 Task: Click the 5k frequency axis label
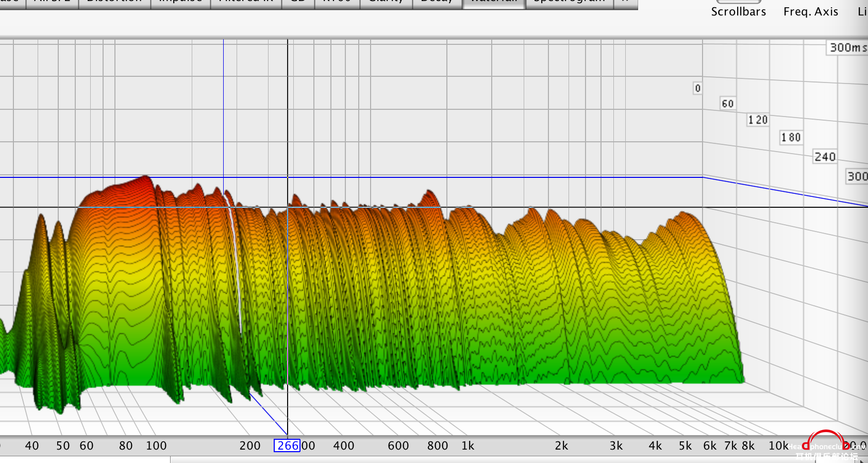click(x=685, y=445)
